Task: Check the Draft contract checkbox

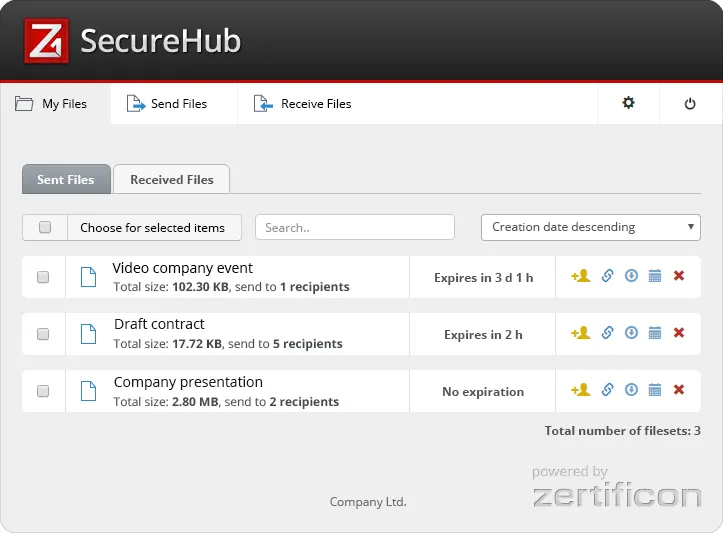Action: [43, 334]
